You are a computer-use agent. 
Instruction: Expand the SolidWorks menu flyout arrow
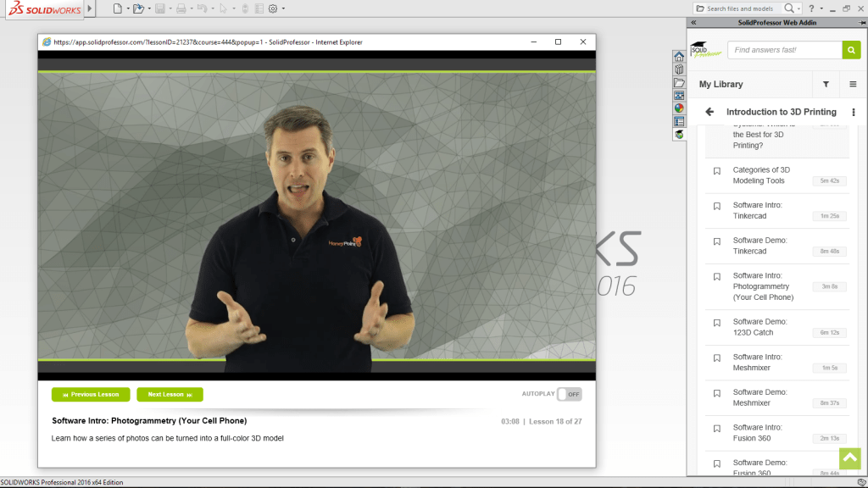tap(91, 8)
